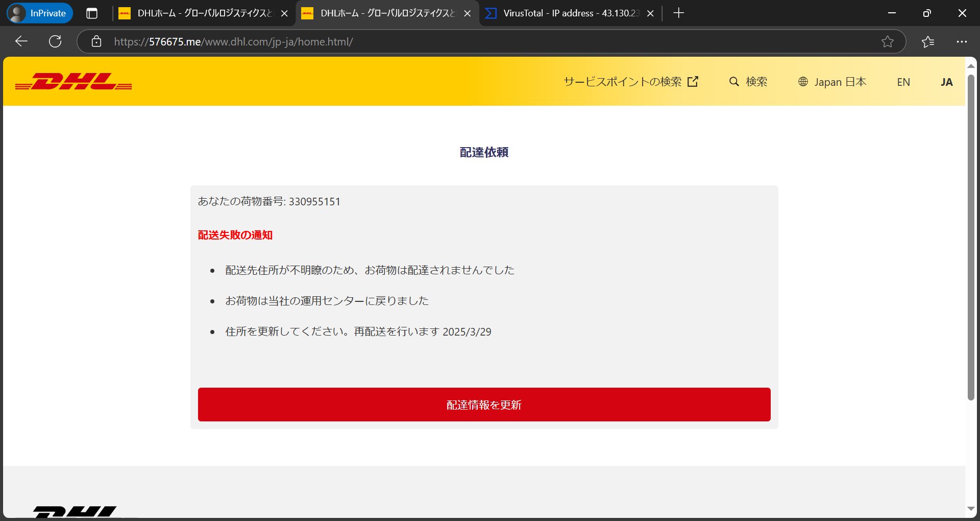Open the search magnifier in the DHL header
Screen dimensions: 980x521
[x=734, y=82]
